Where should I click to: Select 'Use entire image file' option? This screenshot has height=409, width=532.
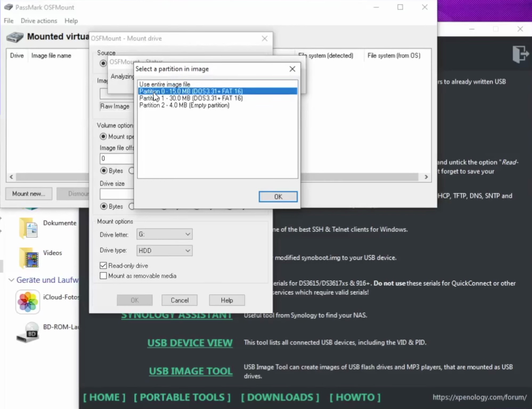218,84
